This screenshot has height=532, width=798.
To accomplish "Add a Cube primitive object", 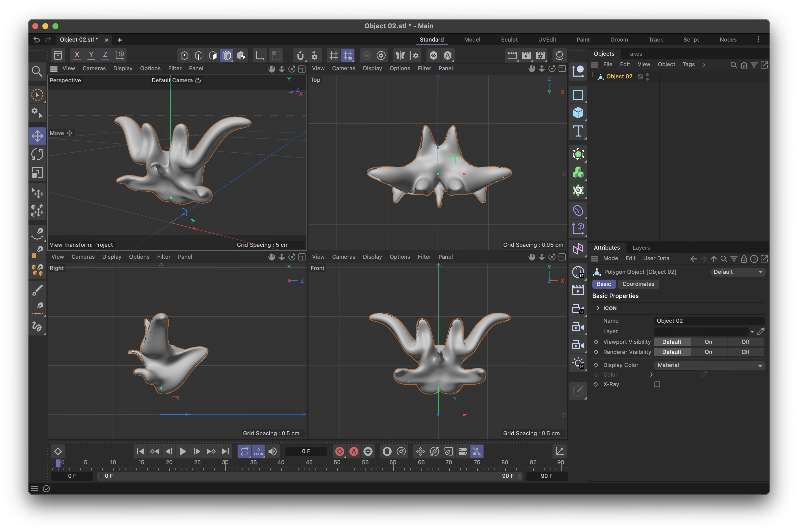I will (578, 113).
